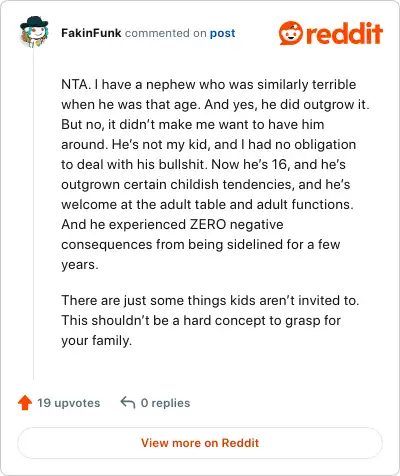Click the "when he was that age" line
Viewport: 400px width, 476px height.
coord(215,104)
